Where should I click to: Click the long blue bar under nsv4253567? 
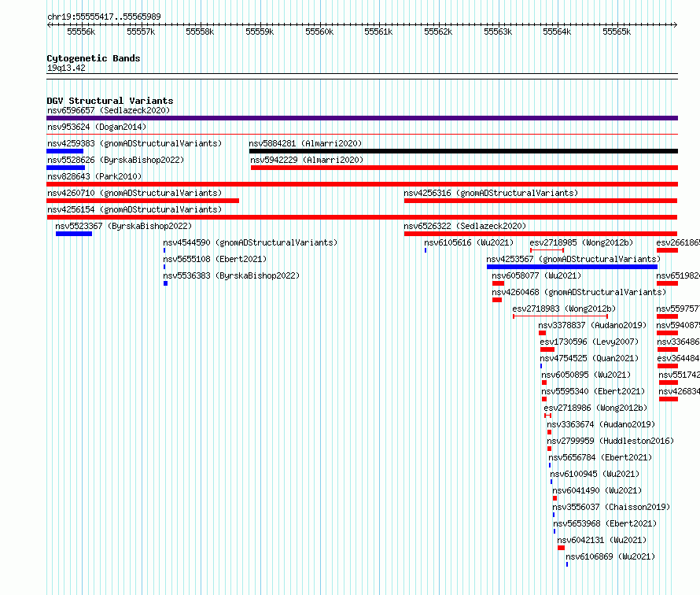click(x=572, y=267)
